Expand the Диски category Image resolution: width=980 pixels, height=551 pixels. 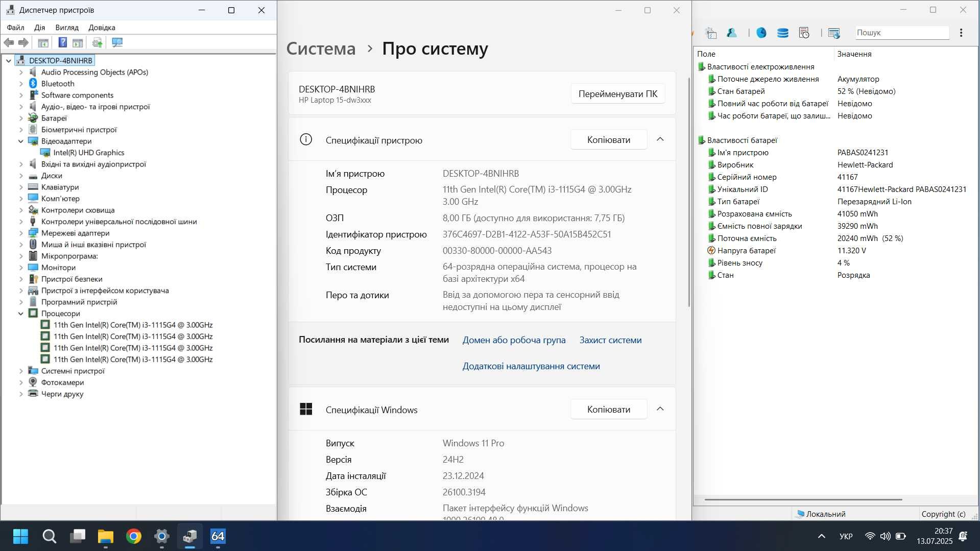coord(21,176)
